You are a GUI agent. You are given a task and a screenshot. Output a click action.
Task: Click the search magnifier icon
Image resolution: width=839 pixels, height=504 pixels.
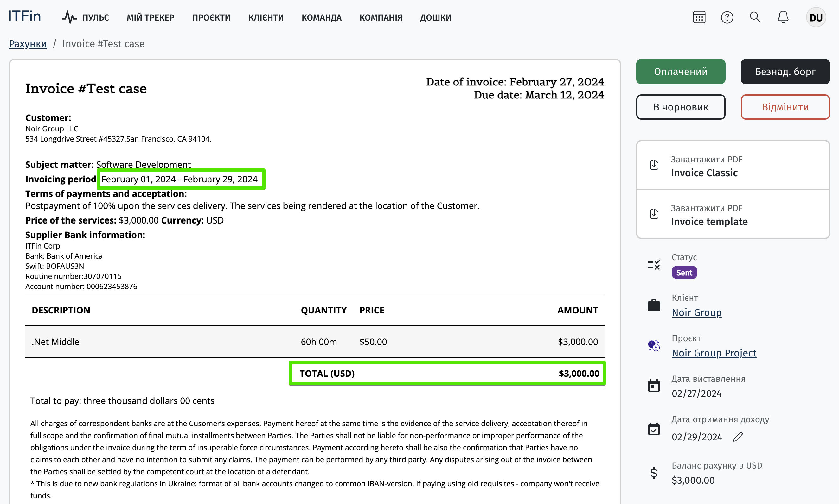(x=755, y=17)
